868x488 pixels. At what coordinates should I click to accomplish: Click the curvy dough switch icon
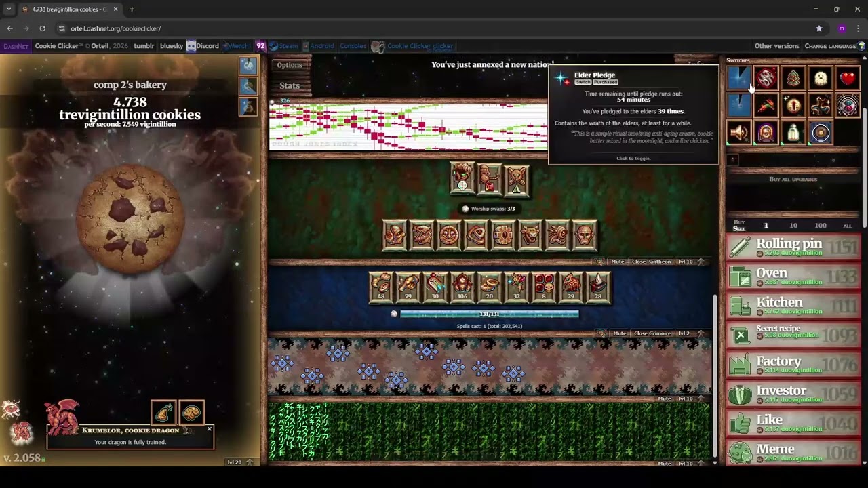(x=821, y=106)
